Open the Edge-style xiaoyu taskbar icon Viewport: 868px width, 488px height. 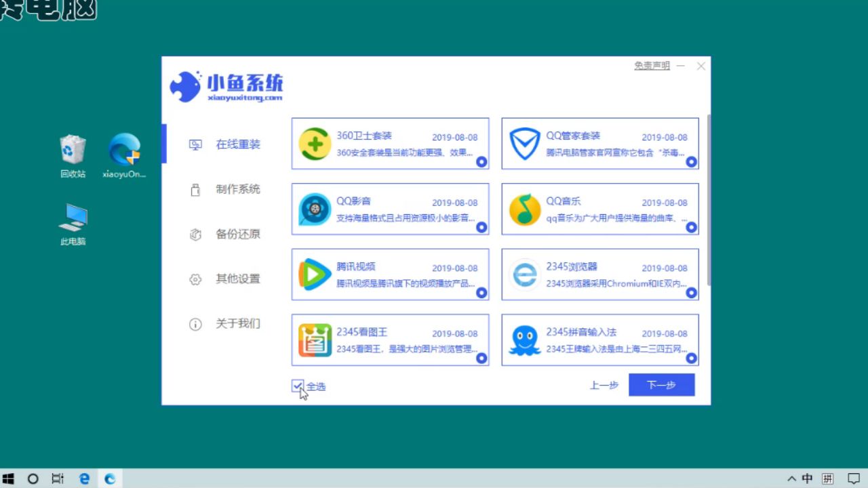click(110, 479)
